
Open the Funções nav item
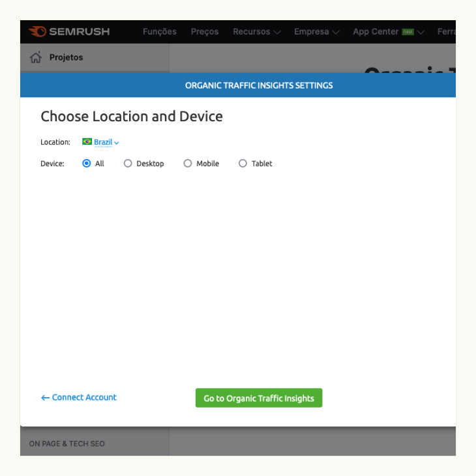(159, 31)
